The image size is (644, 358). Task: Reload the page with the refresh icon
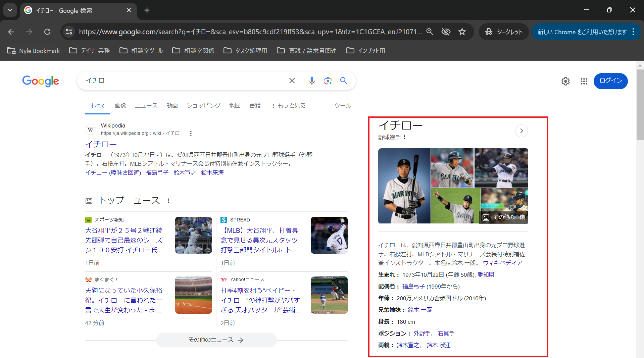47,32
